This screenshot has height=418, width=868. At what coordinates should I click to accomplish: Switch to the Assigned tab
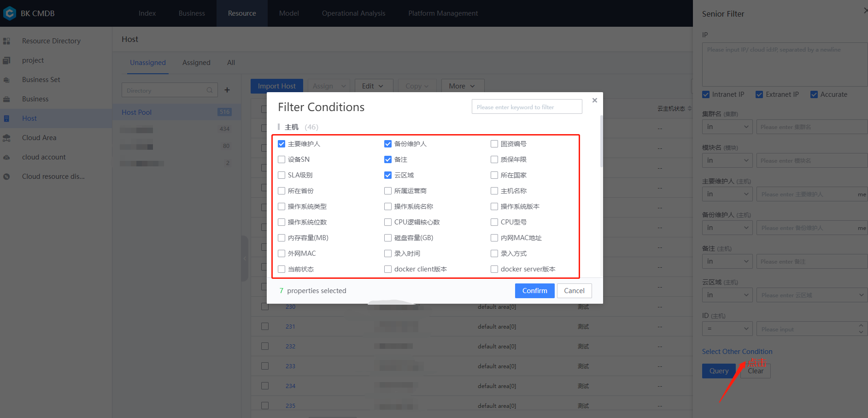pos(196,63)
